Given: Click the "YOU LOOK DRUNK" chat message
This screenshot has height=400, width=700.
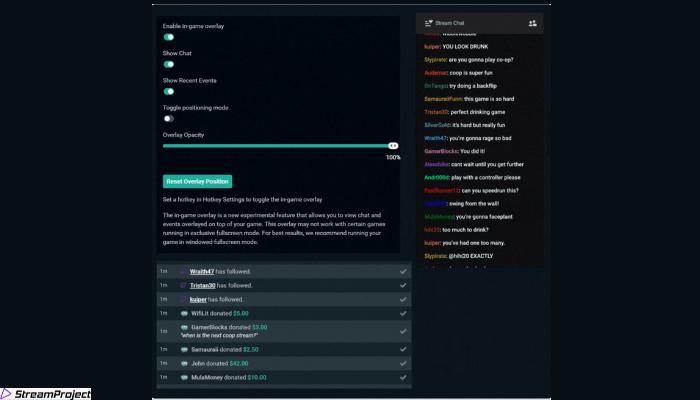Looking at the screenshot, I should (465, 46).
